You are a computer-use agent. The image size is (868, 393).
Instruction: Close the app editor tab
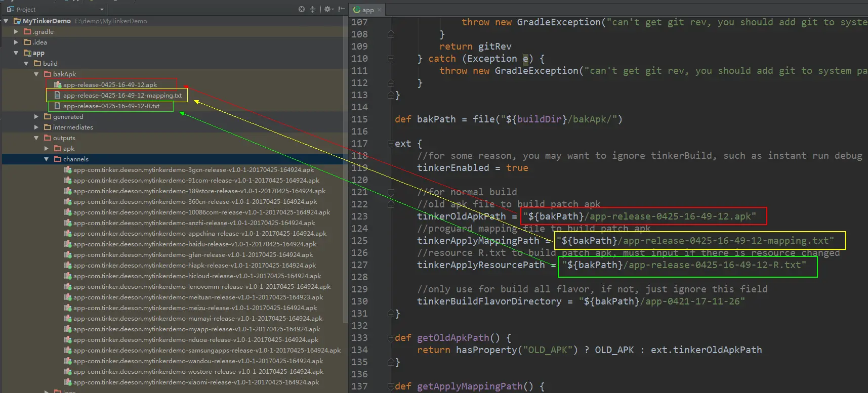[380, 10]
